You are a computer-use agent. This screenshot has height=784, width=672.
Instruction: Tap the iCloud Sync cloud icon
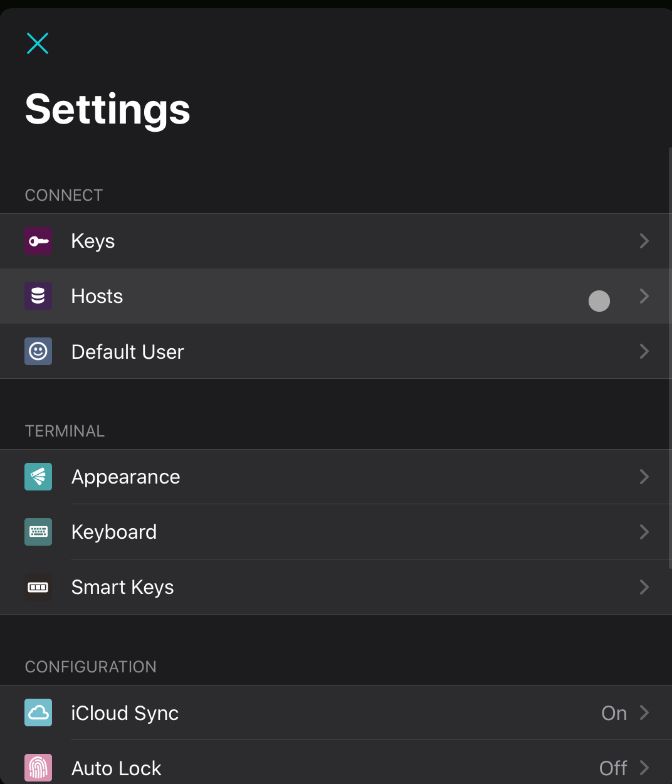(x=38, y=713)
